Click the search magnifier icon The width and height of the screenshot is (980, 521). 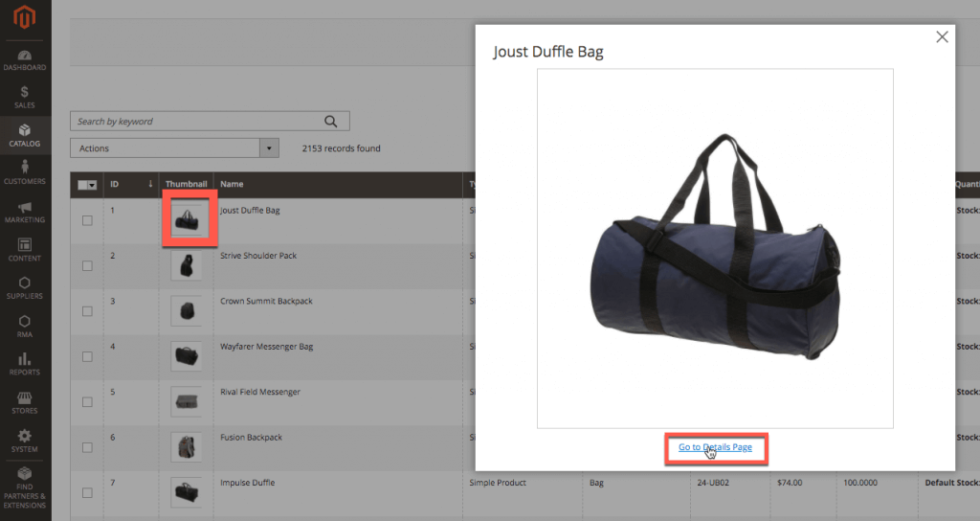(331, 122)
